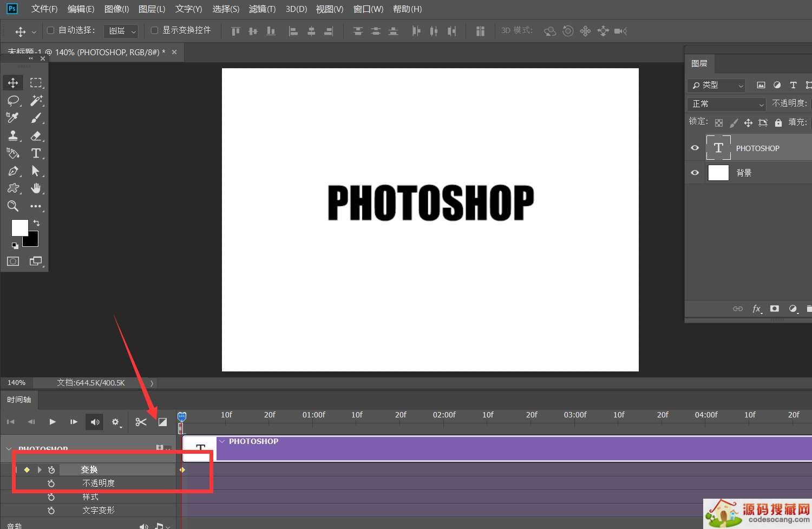
Task: Toggle stopwatch for 变换 keyframes
Action: click(51, 470)
